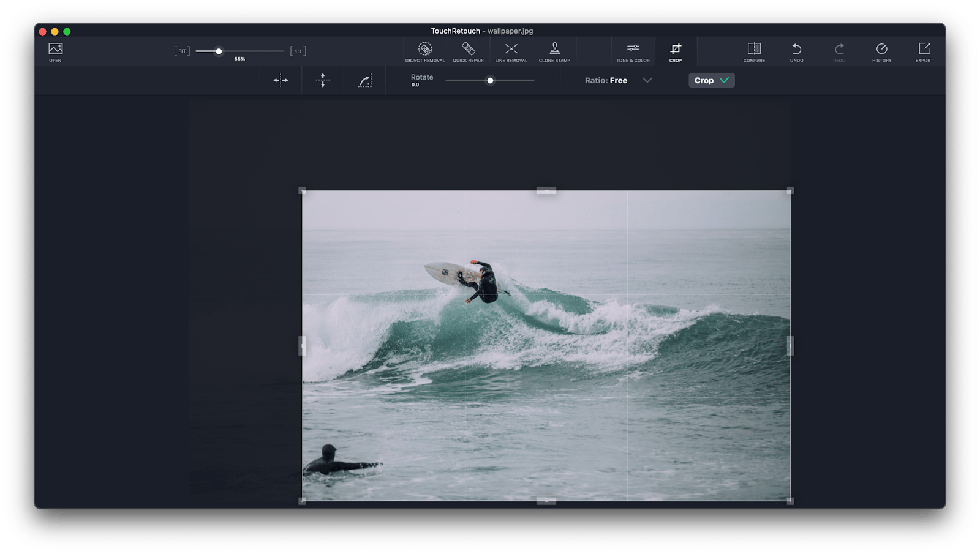Select the Line Removal tool
The height and width of the screenshot is (554, 980).
[511, 51]
